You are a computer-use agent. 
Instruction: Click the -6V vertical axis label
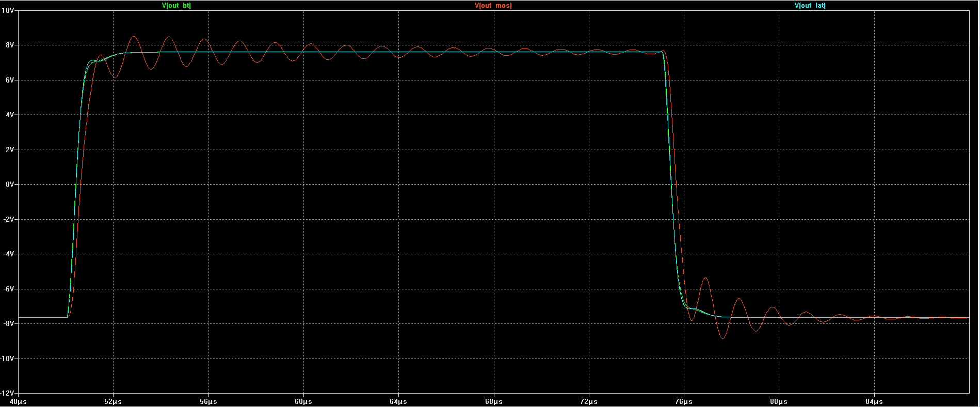9,289
